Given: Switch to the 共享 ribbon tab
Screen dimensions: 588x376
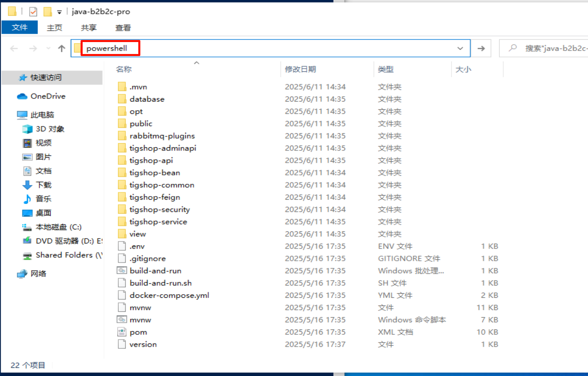Looking at the screenshot, I should pos(89,28).
